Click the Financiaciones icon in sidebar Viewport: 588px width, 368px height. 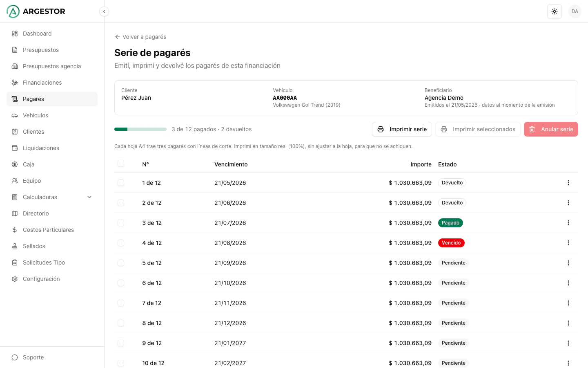click(x=15, y=83)
